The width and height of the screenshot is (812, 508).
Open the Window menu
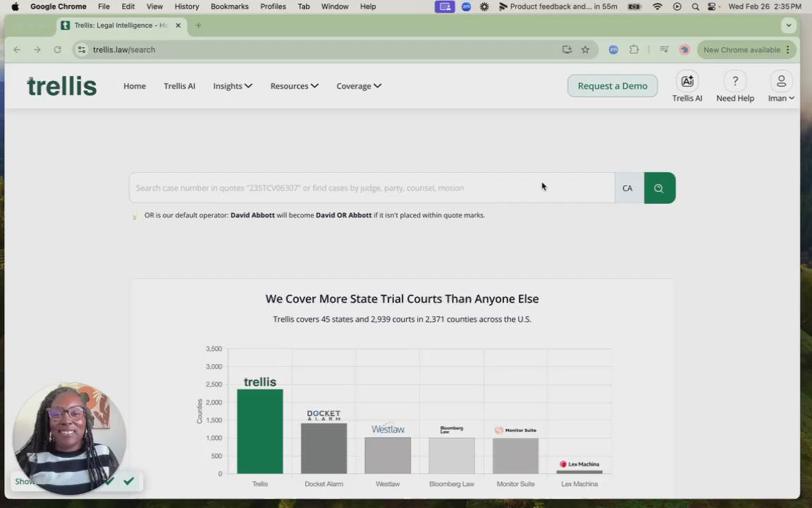click(x=335, y=7)
